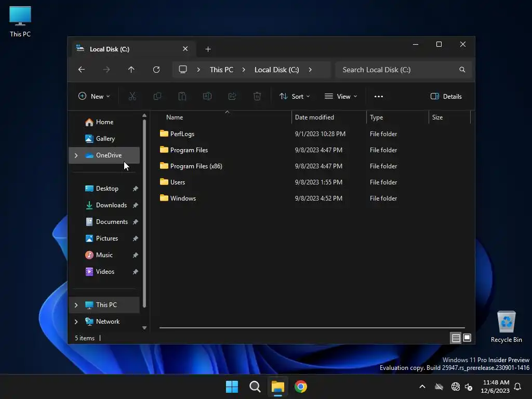Click the PC monitor icon in address bar
Screen dimensions: 532x399
tap(183, 70)
